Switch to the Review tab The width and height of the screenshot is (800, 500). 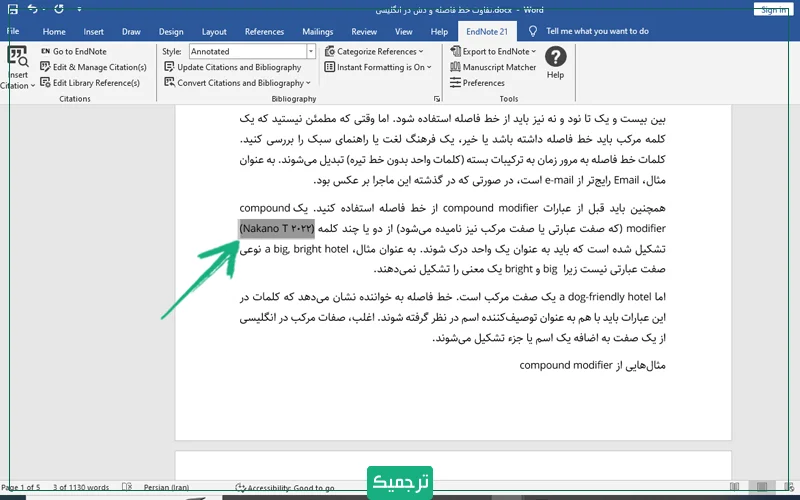[364, 32]
